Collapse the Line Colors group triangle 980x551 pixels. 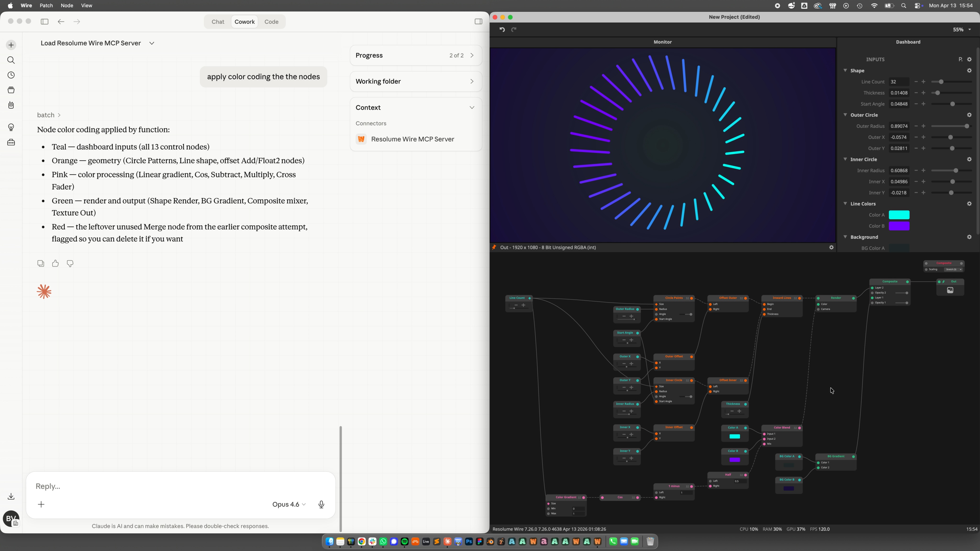click(x=845, y=204)
